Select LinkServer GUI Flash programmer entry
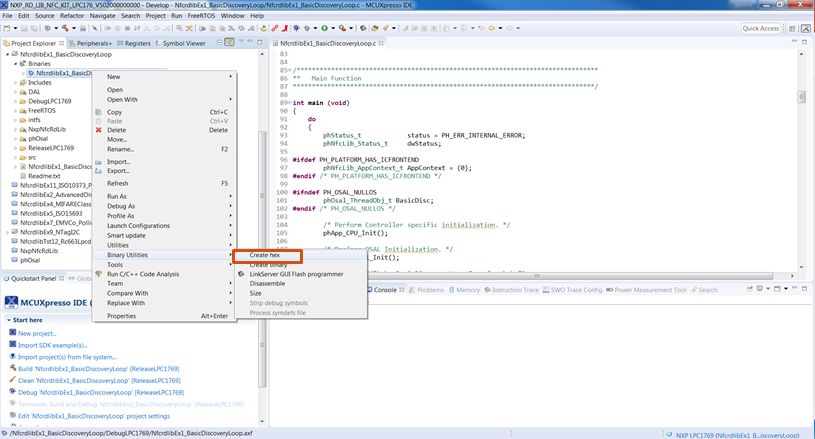 pos(295,273)
